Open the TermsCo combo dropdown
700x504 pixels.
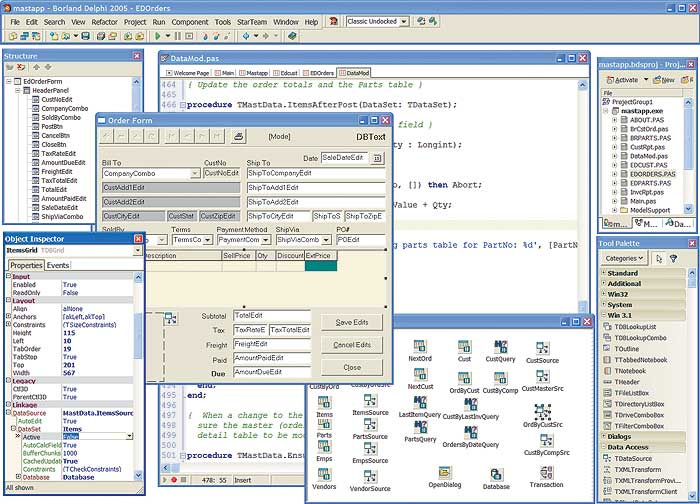coord(208,240)
